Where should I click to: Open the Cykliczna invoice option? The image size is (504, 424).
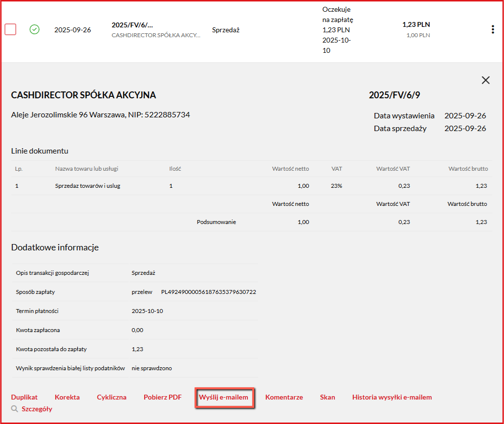click(111, 397)
